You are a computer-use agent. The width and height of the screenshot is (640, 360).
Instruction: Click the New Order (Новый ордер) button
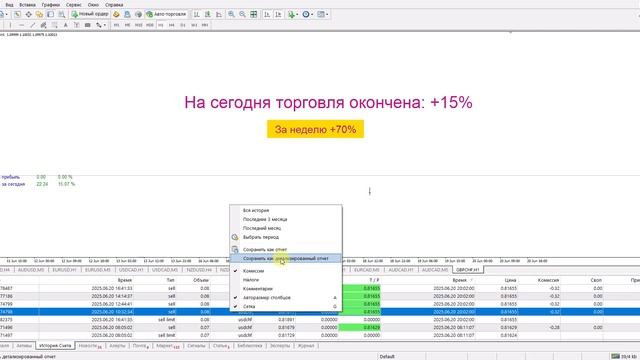pyautogui.click(x=90, y=14)
